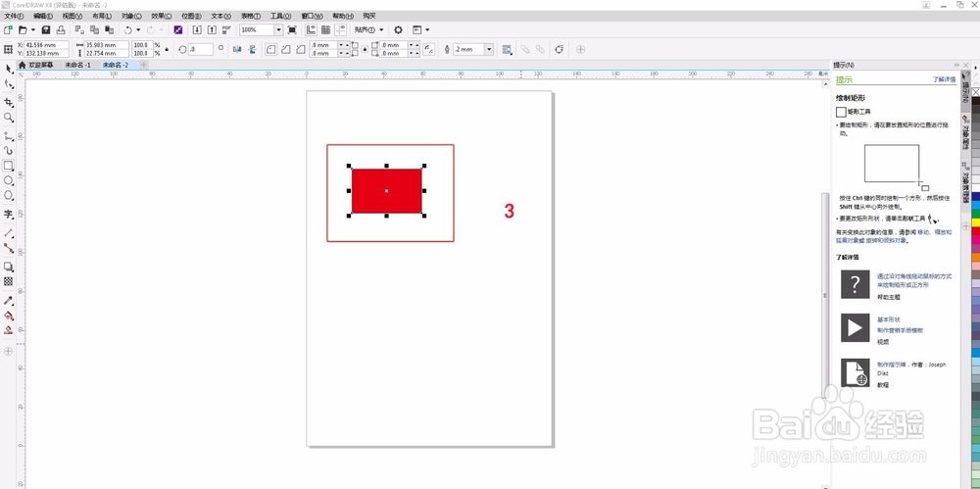This screenshot has height=489, width=980.
Task: Click the Undo arrow icon
Action: (127, 29)
